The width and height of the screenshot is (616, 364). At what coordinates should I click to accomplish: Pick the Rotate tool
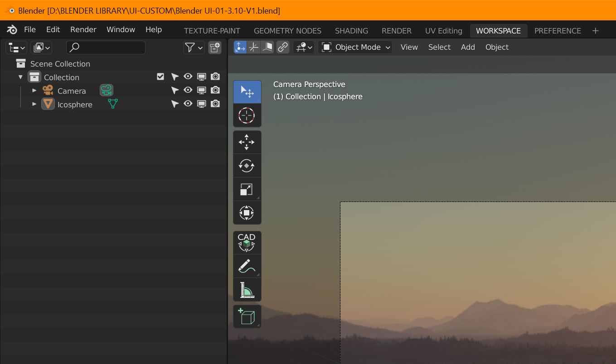click(247, 166)
